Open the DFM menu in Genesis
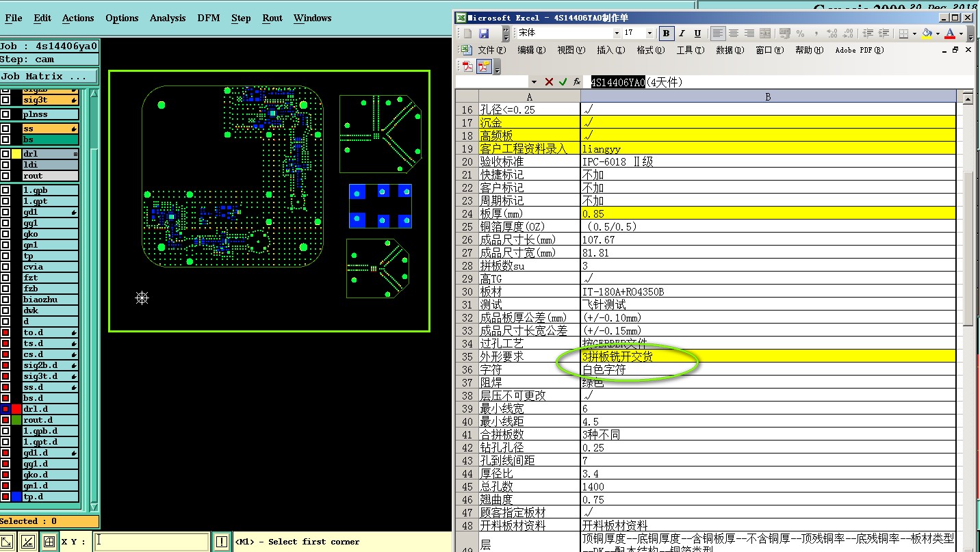The width and height of the screenshot is (980, 552). pos(209,18)
